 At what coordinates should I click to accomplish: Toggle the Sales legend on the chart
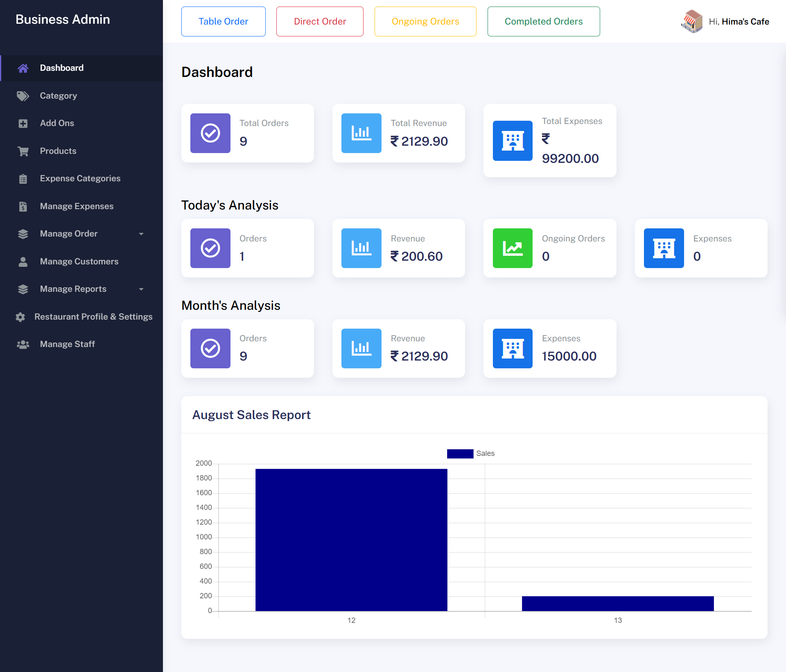pyautogui.click(x=485, y=453)
